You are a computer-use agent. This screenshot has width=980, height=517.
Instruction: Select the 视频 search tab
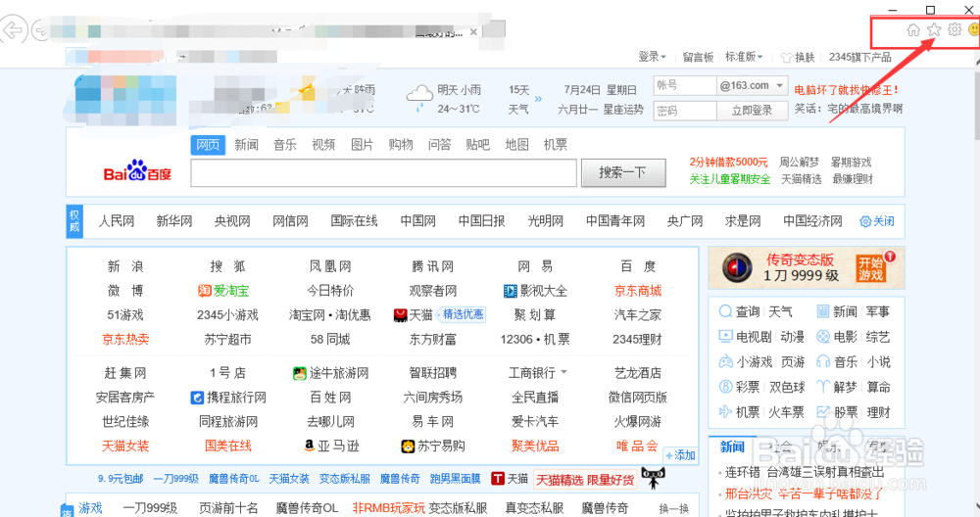point(323,145)
